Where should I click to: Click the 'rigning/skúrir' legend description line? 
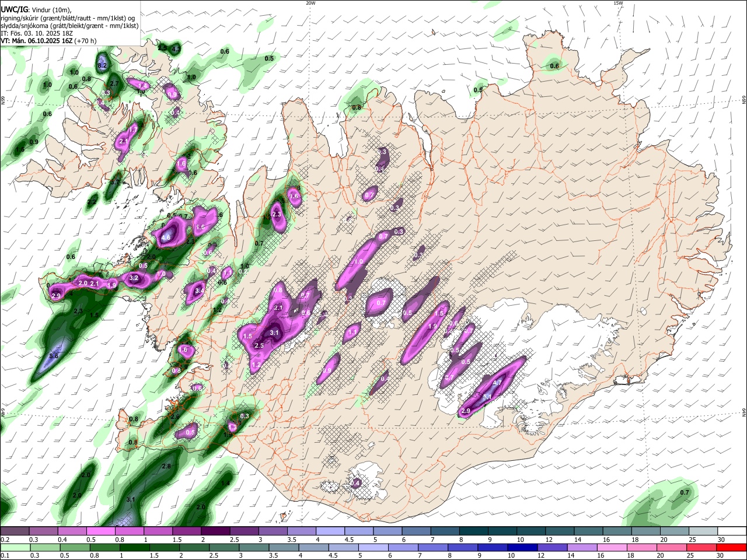[67, 17]
